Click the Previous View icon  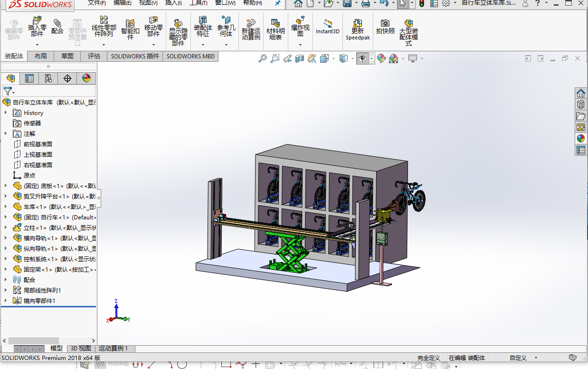(x=287, y=58)
